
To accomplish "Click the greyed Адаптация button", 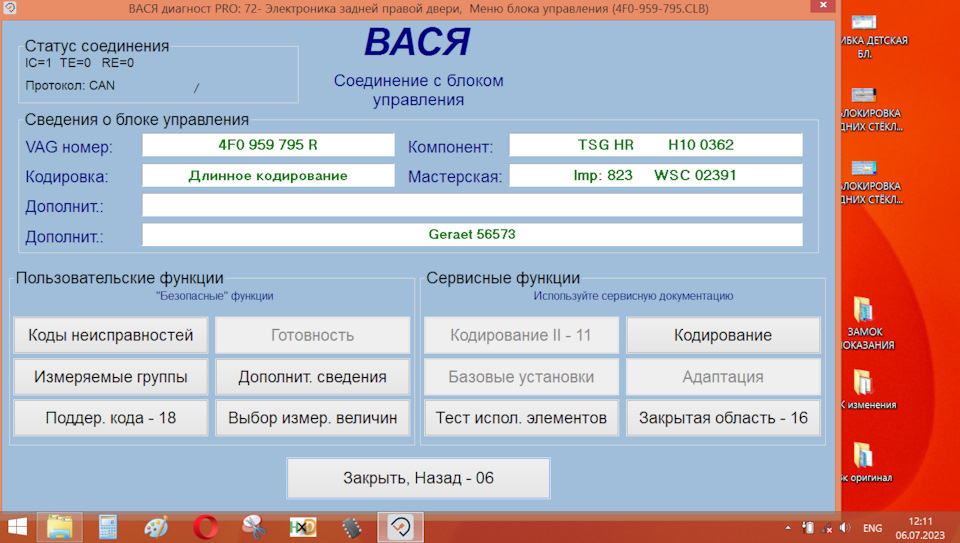I will coord(723,376).
